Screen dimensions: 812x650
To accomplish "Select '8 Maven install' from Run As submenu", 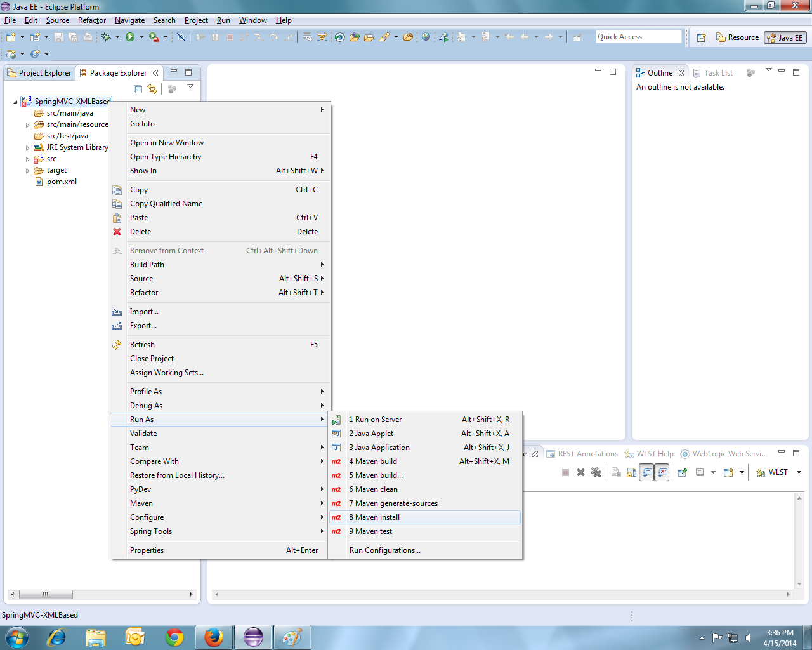I will (x=377, y=517).
